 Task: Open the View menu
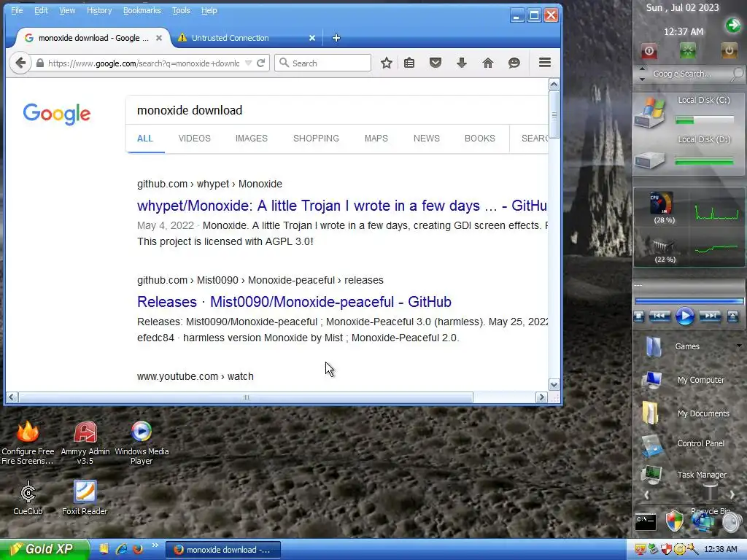click(67, 10)
